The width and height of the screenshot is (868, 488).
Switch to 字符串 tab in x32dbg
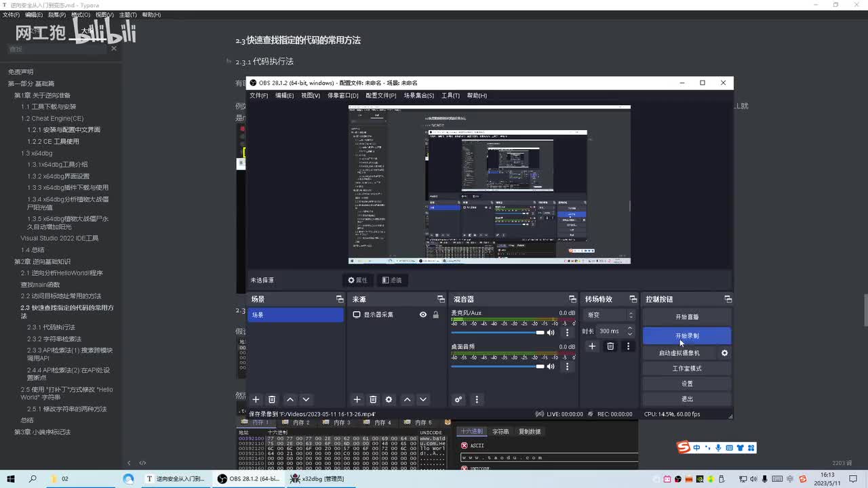pos(500,432)
